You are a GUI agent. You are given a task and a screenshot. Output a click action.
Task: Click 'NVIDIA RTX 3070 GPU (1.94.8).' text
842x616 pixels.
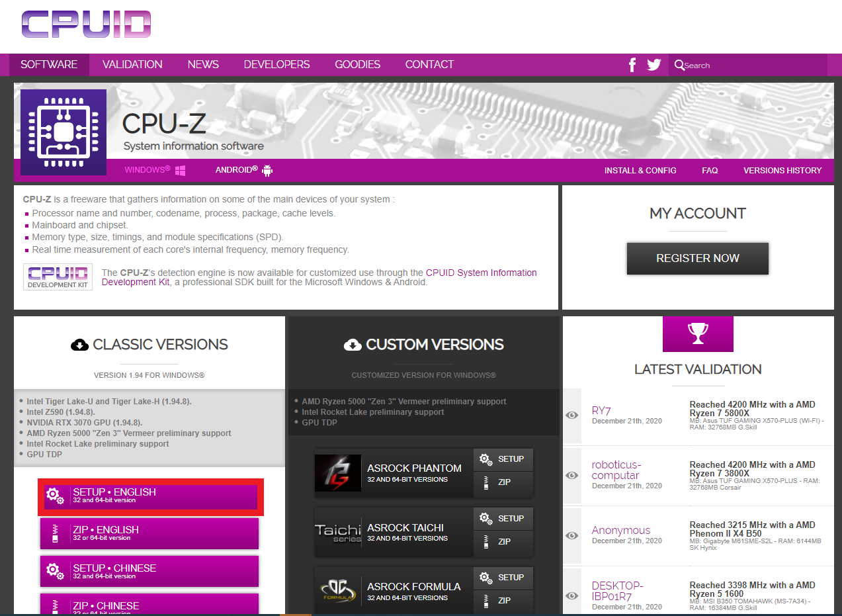(85, 423)
